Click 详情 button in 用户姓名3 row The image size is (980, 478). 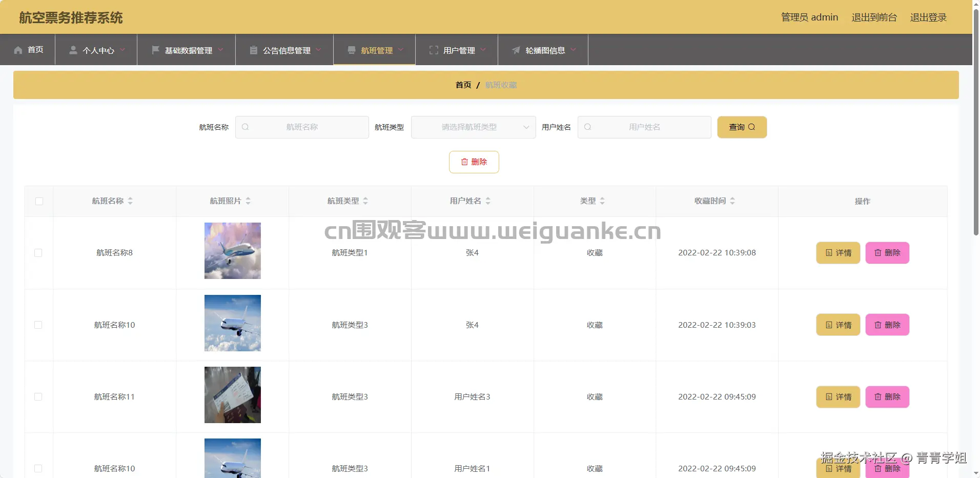point(838,397)
